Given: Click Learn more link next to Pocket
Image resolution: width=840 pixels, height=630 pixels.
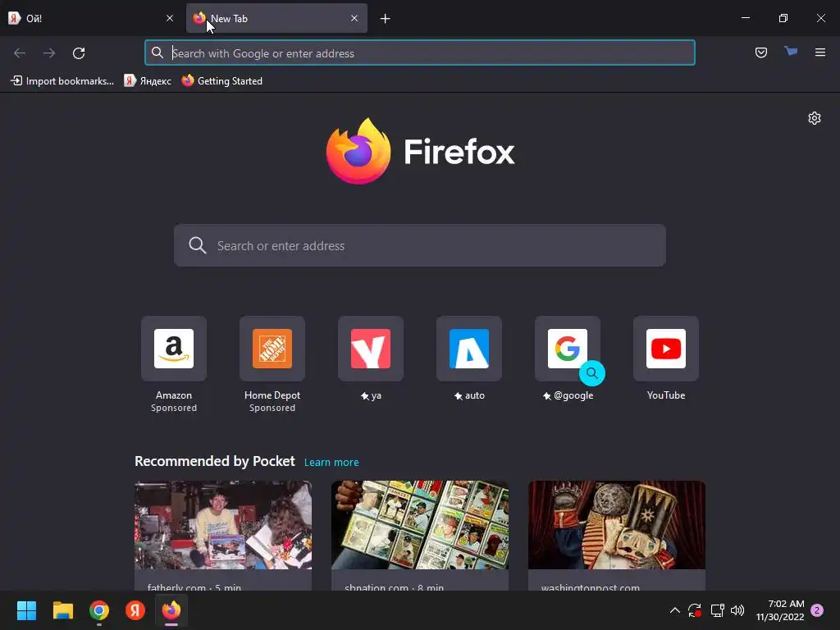Looking at the screenshot, I should (x=331, y=463).
